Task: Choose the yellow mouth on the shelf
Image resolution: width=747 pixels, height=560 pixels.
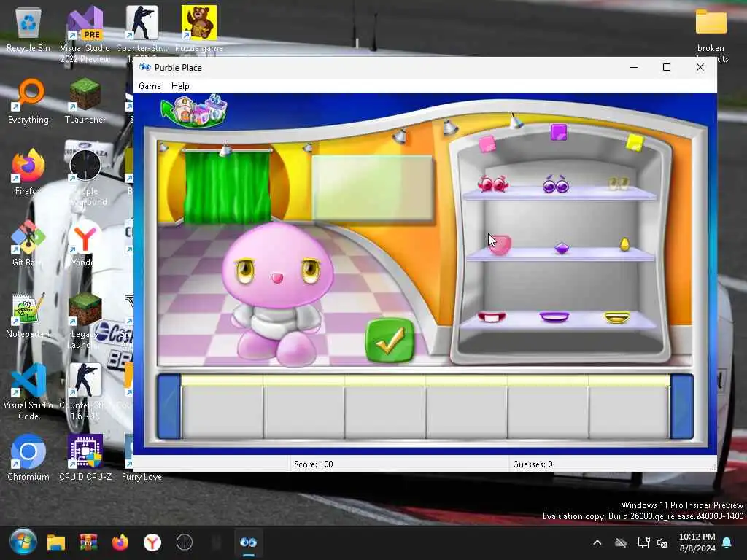Action: 617,317
